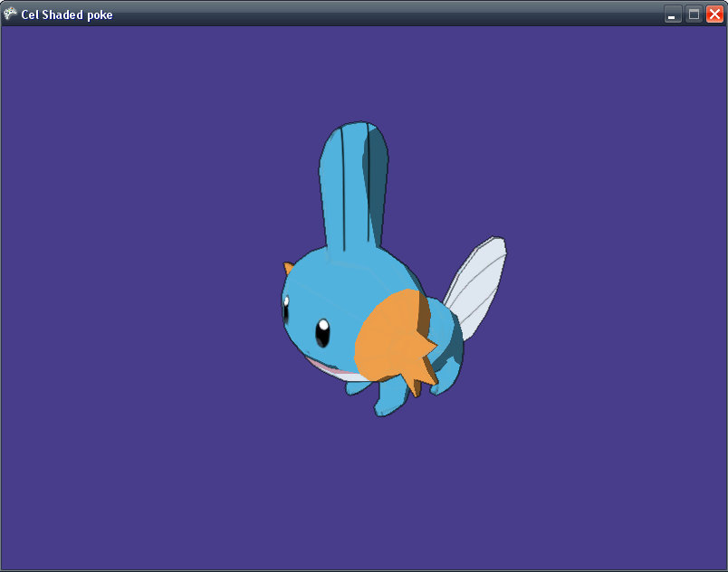Viewport: 728px width, 572px height.
Task: Click the character's larger black eye
Action: pos(322,333)
